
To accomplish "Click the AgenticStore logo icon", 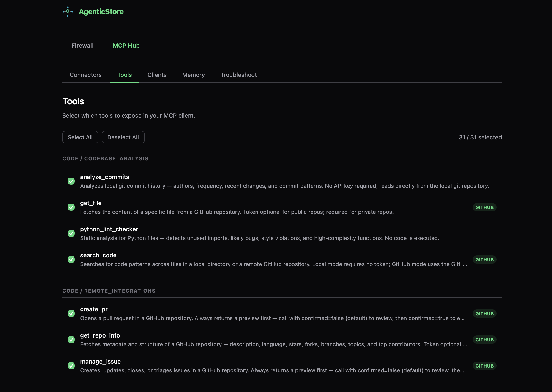I will (x=68, y=12).
